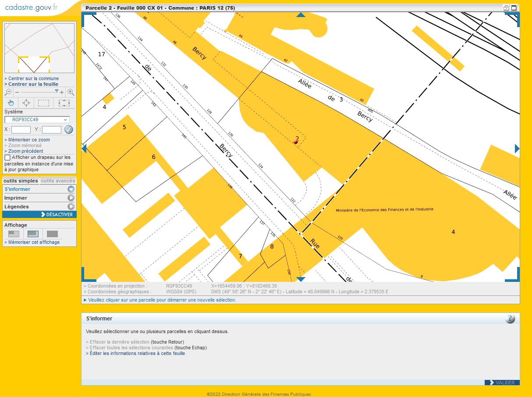This screenshot has height=397, width=532.
Task: Select the middle Affichage layout mode
Action: [32, 234]
